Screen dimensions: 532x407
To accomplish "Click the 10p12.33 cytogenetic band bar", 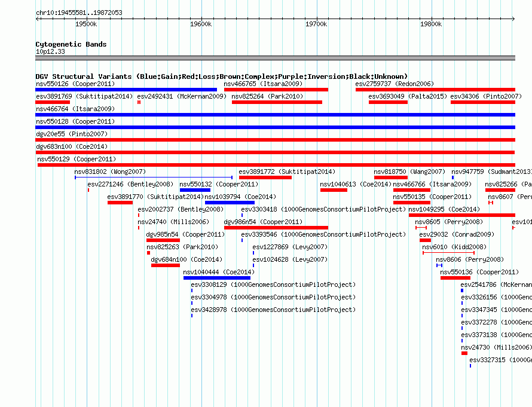I will [x=275, y=58].
